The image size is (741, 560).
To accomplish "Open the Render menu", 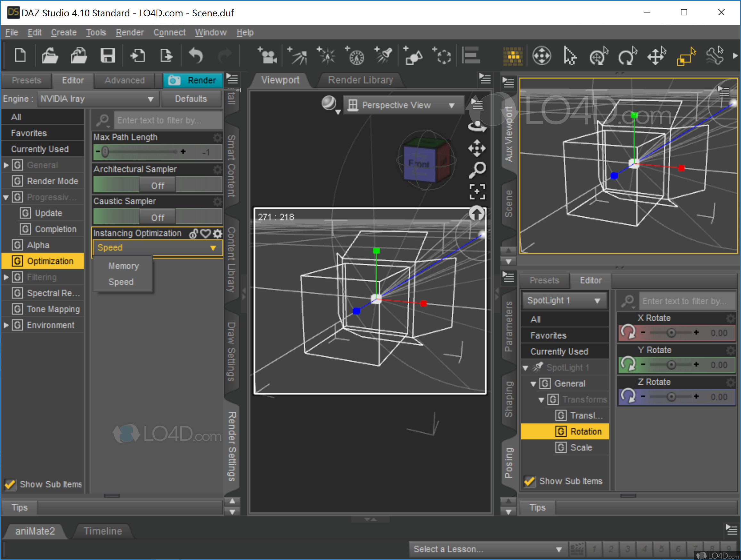I will click(130, 32).
